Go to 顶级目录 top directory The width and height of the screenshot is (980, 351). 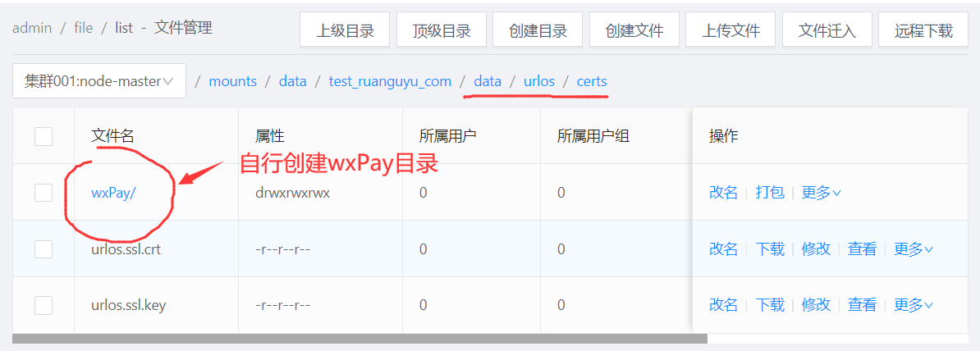pyautogui.click(x=442, y=30)
